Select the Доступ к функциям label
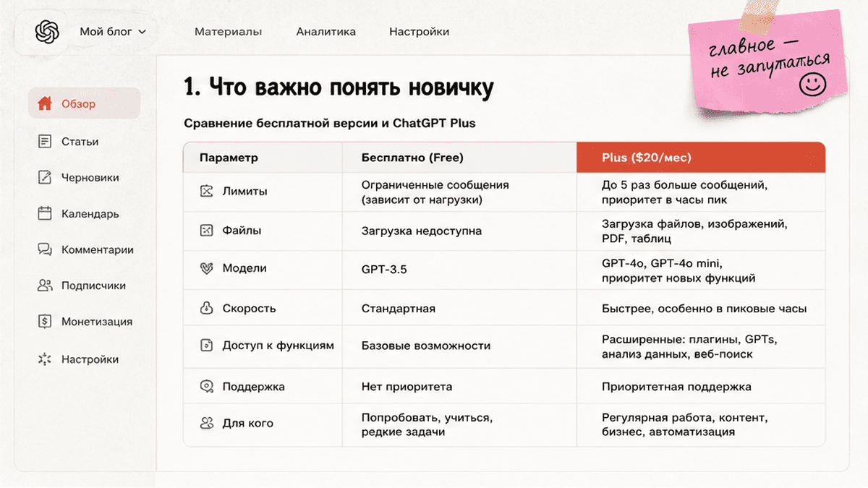The width and height of the screenshot is (868, 488). pos(278,346)
